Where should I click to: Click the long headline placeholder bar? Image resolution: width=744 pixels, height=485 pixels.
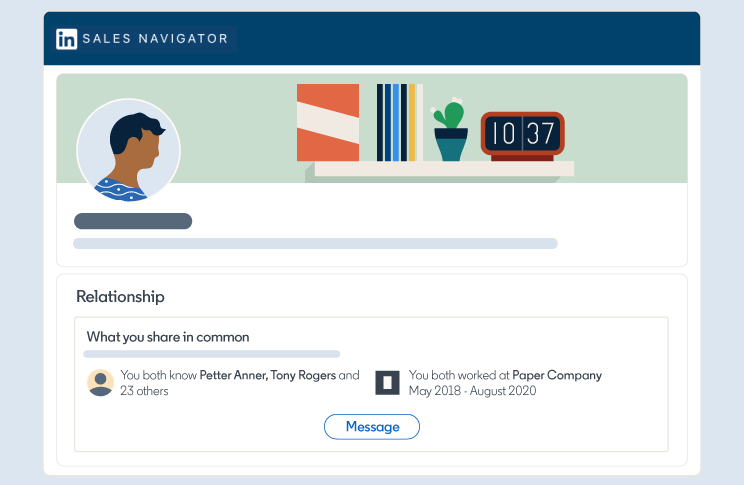click(315, 243)
